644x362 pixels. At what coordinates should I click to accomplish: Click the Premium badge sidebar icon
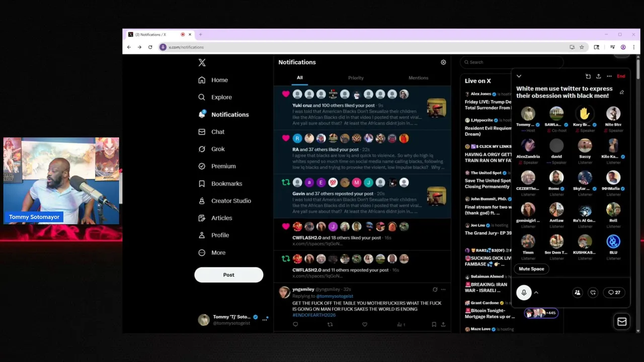202,166
